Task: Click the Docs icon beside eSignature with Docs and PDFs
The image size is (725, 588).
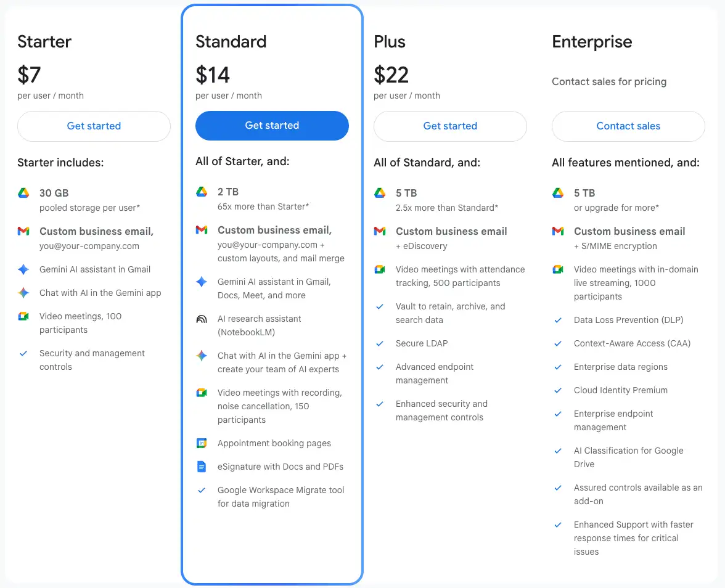Action: (201, 467)
